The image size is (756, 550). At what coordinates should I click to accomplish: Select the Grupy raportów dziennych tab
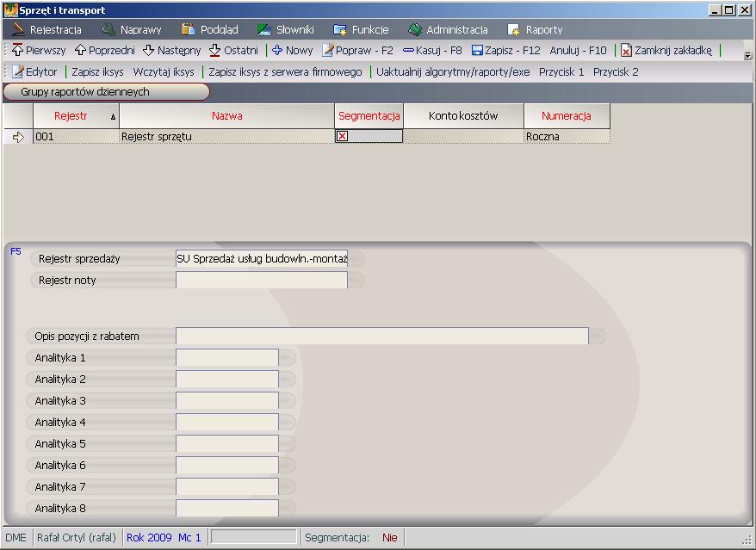click(106, 92)
